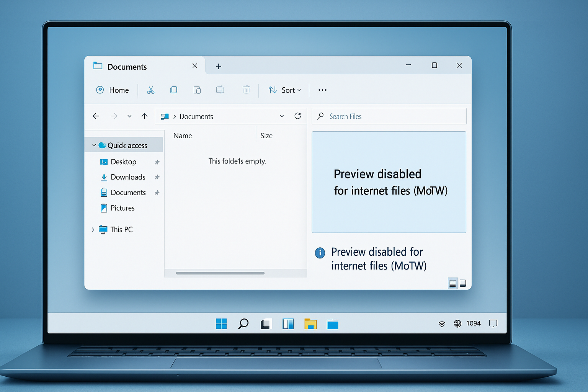Click the Cut scissors icon
Viewport: 588px width, 392px height.
151,90
